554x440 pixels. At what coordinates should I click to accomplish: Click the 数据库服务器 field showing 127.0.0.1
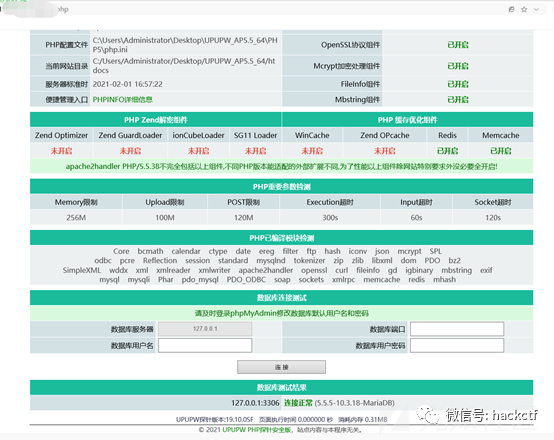[205, 329]
